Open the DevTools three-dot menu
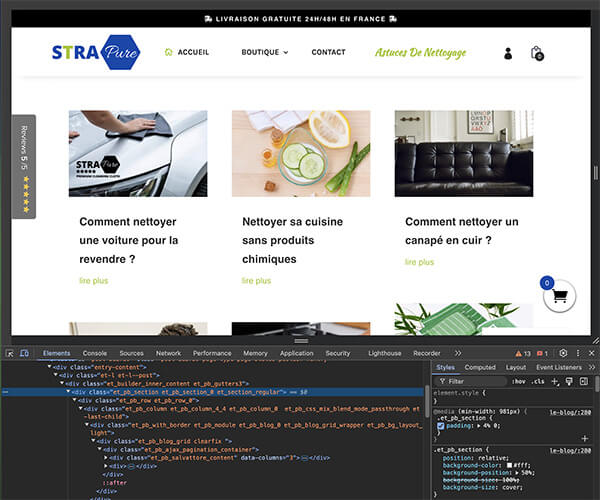The image size is (600, 500). coord(578,353)
